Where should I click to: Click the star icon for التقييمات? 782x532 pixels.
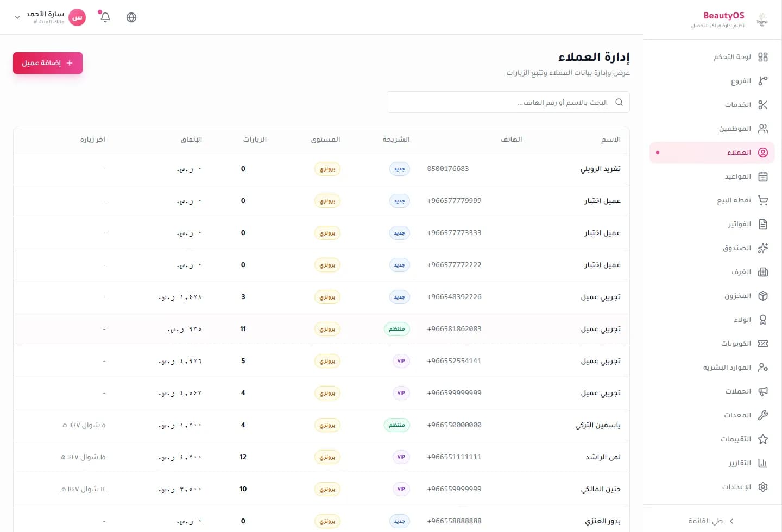pyautogui.click(x=763, y=439)
